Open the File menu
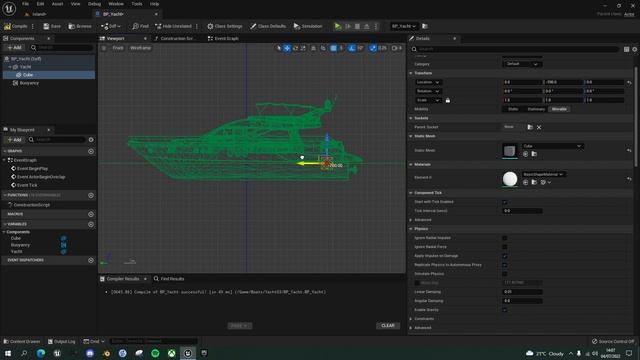The image size is (640, 360). (x=25, y=4)
